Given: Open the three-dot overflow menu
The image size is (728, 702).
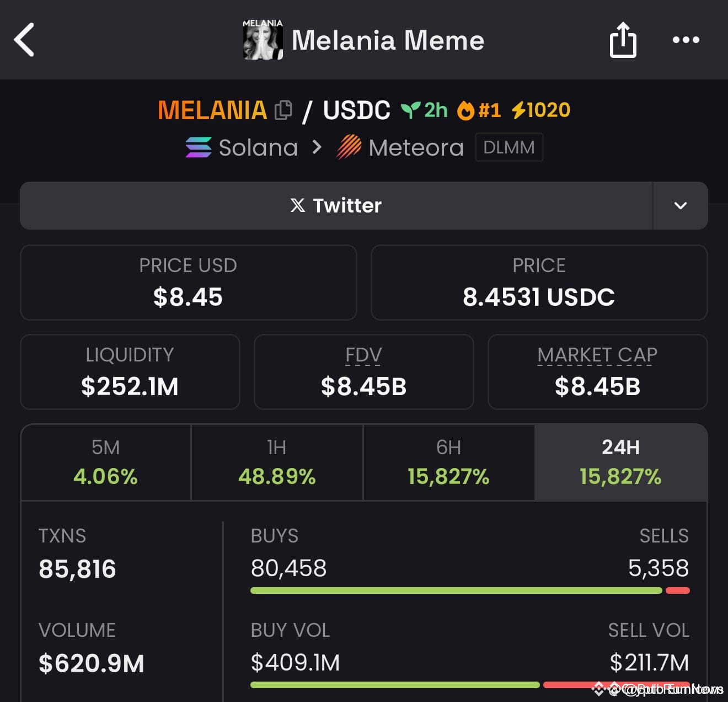Looking at the screenshot, I should (685, 40).
